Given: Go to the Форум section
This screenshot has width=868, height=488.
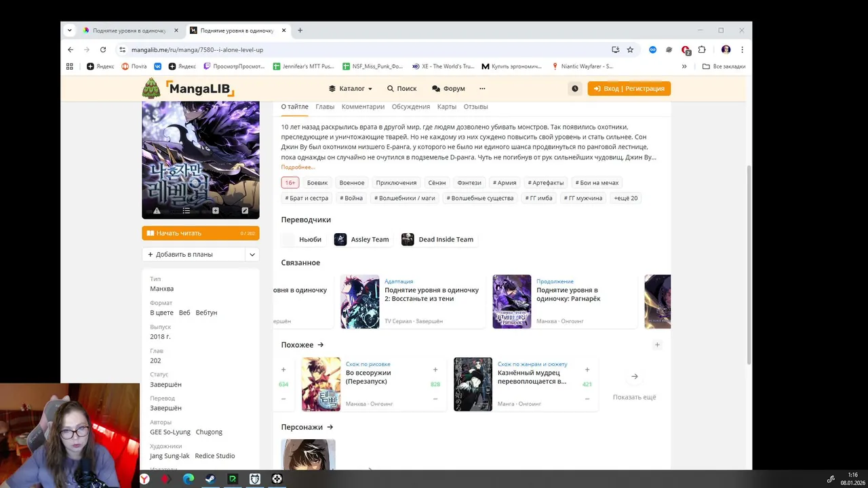Looking at the screenshot, I should (448, 88).
